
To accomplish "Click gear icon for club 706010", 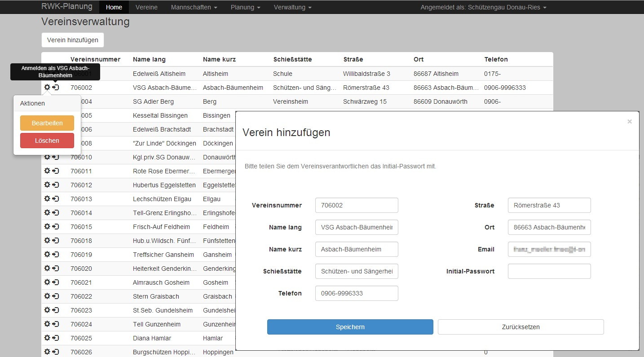I will click(47, 157).
